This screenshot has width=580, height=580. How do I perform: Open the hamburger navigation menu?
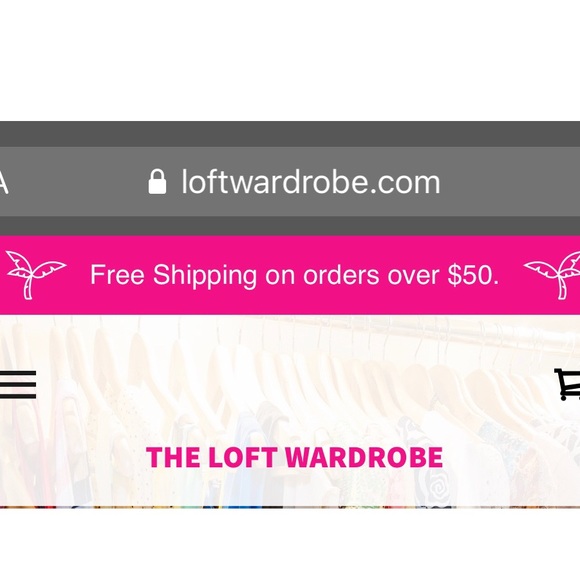coord(18,385)
